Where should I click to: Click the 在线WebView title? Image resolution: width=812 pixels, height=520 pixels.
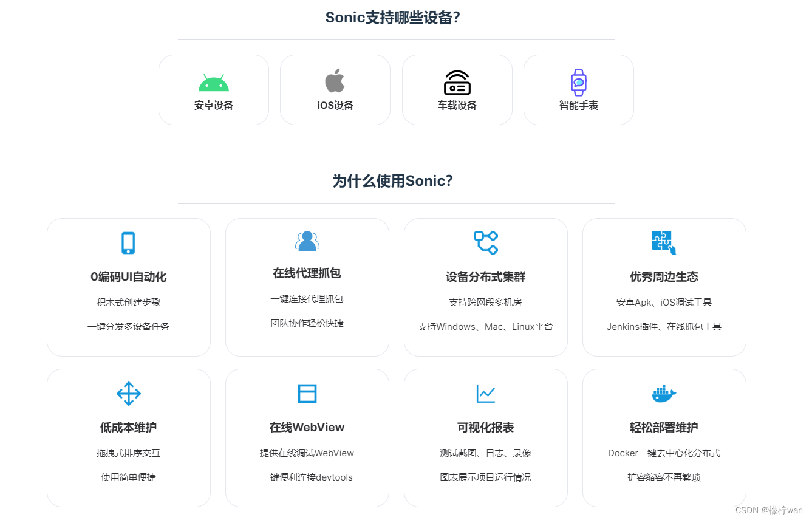pyautogui.click(x=307, y=428)
